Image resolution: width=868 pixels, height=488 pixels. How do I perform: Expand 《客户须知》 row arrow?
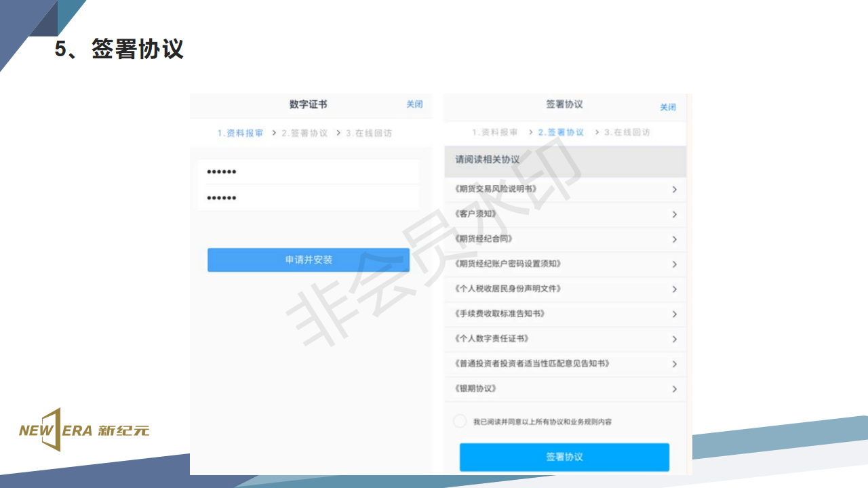tap(674, 214)
